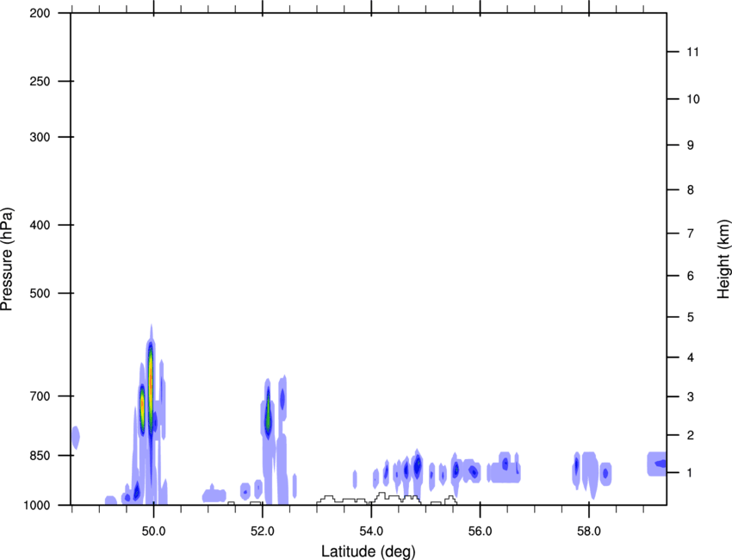The image size is (732, 560).
Task: Click the 850 pressure tick label
Action: click(x=40, y=456)
